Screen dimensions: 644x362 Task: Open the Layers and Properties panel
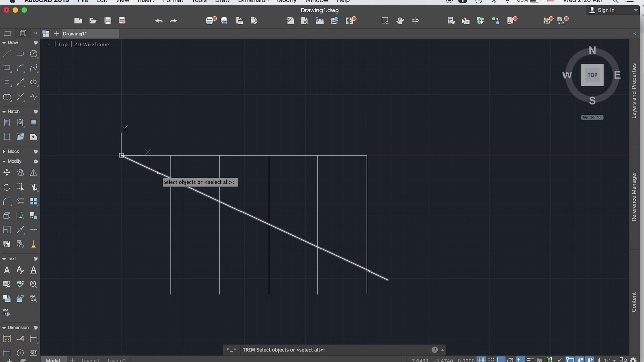pos(634,91)
